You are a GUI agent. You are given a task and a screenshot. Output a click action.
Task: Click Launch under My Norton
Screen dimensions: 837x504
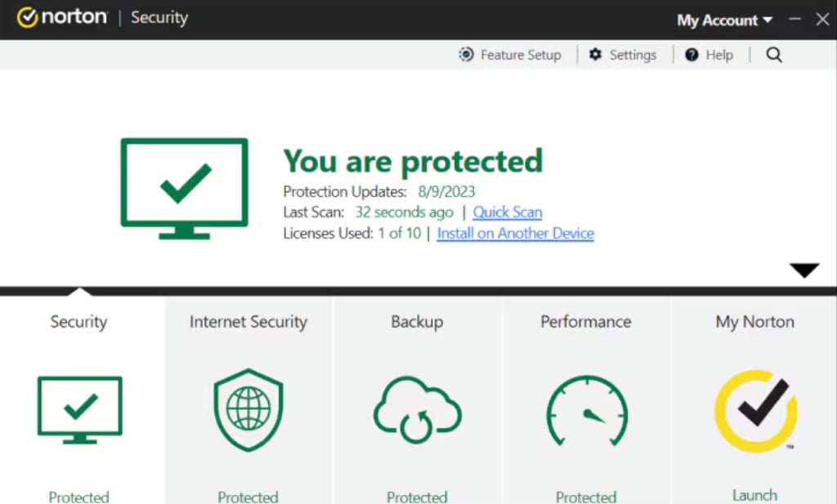pos(754,495)
